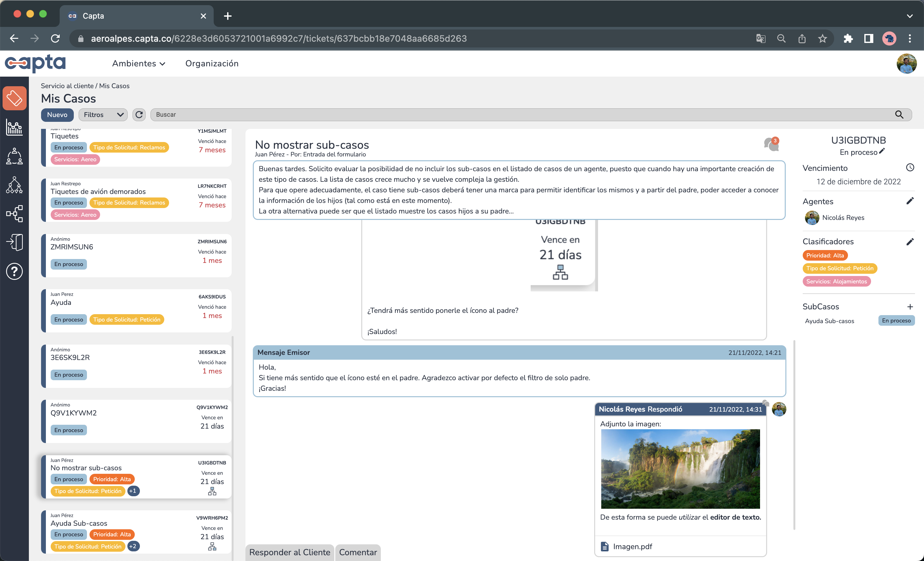Expand the Filtros dropdown
The height and width of the screenshot is (561, 924).
tap(103, 115)
